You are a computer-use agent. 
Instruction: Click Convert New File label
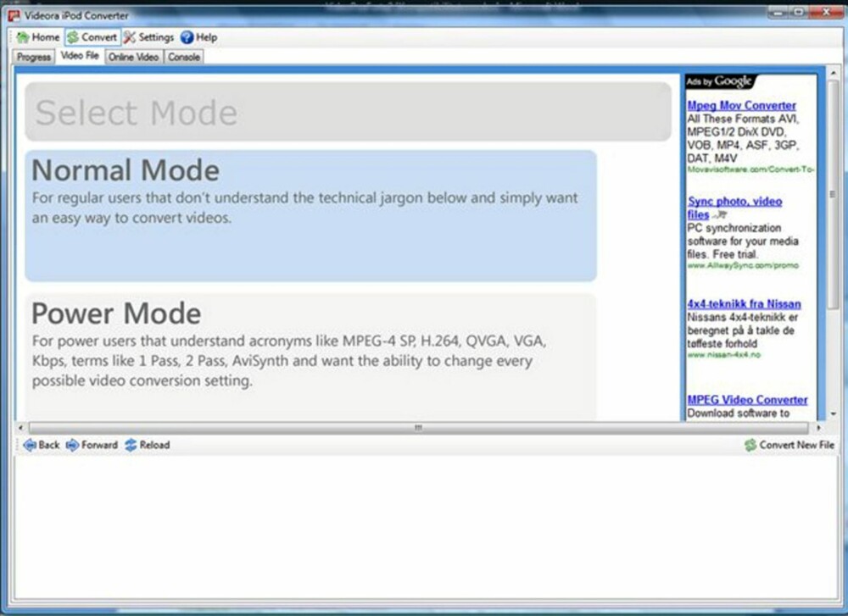pyautogui.click(x=796, y=445)
